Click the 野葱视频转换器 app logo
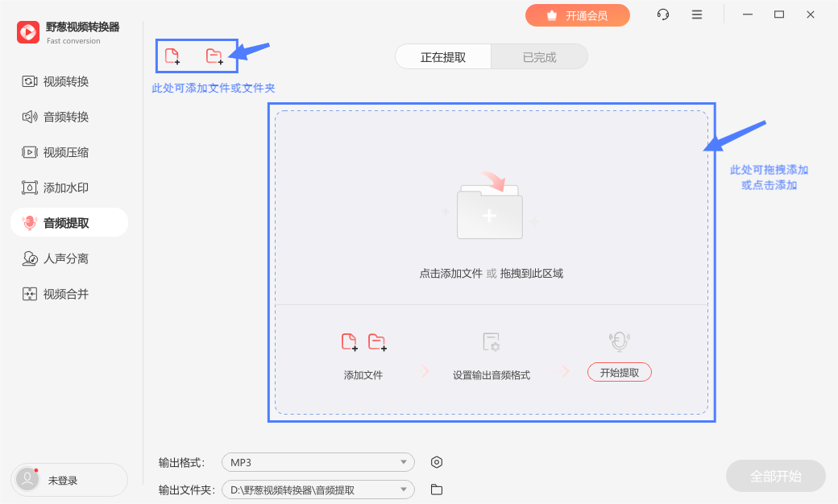This screenshot has height=504, width=838. tap(28, 32)
